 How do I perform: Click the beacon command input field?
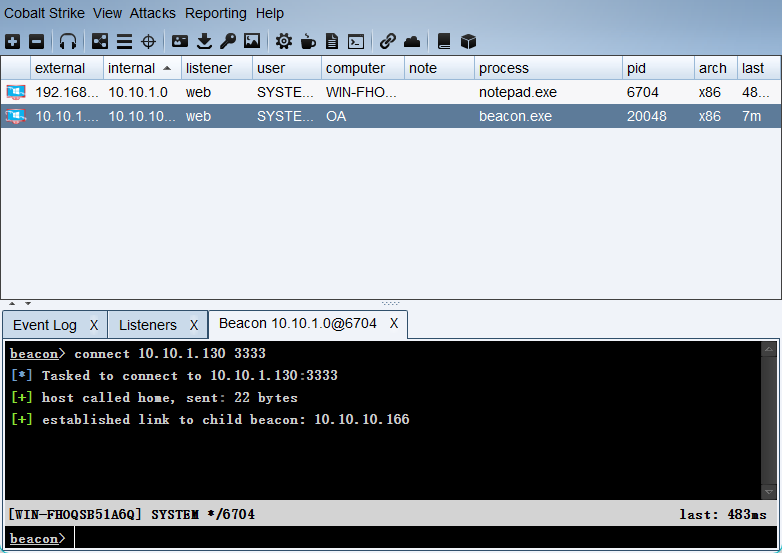(x=425, y=538)
